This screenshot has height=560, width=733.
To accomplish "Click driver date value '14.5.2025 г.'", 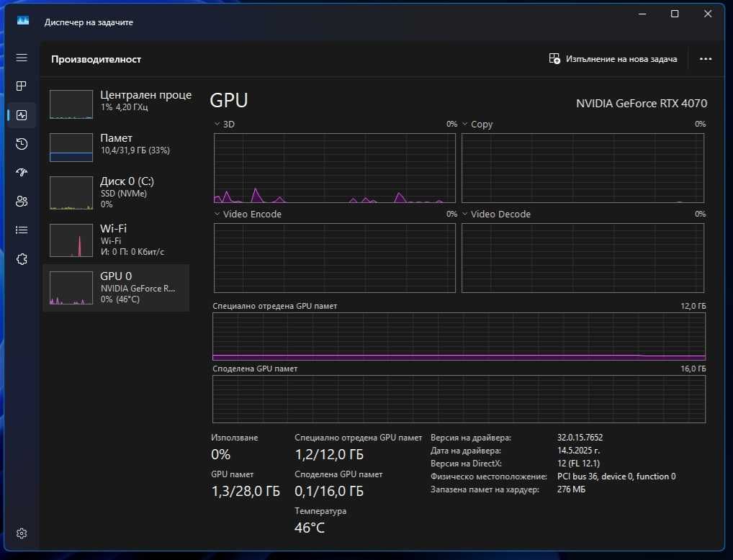I will (x=578, y=451).
